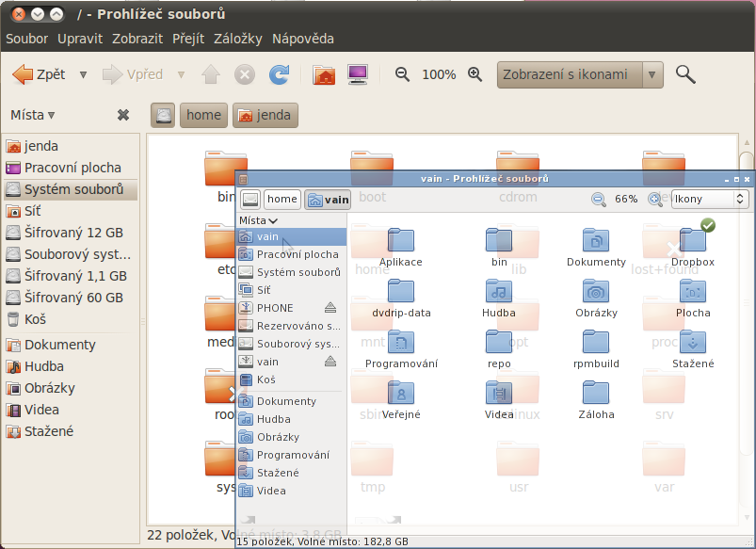This screenshot has width=756, height=549.
Task: Click the Reload icon in the main toolbar
Action: (x=279, y=75)
